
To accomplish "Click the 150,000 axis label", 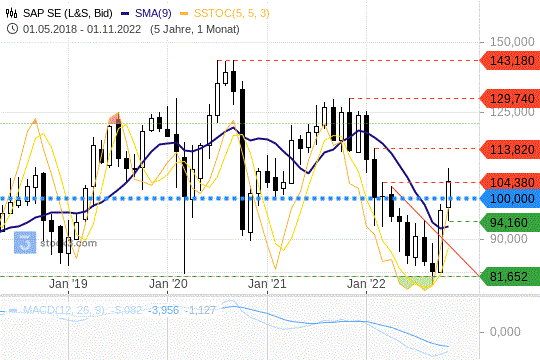I will pyautogui.click(x=512, y=42).
